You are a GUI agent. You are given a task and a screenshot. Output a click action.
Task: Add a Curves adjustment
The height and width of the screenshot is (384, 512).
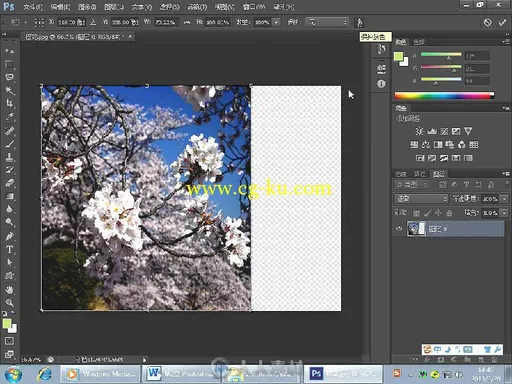tap(444, 131)
